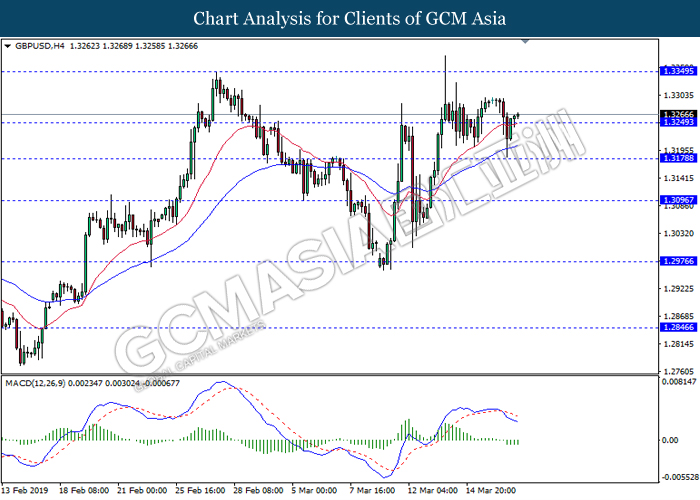Click the 5 Mar 00:00 time label
This screenshot has width=700, height=500.
(x=314, y=490)
